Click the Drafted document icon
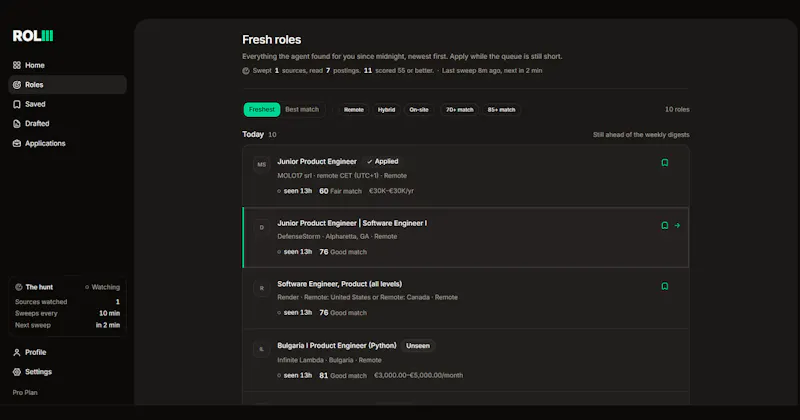The height and width of the screenshot is (420, 800). tap(17, 123)
